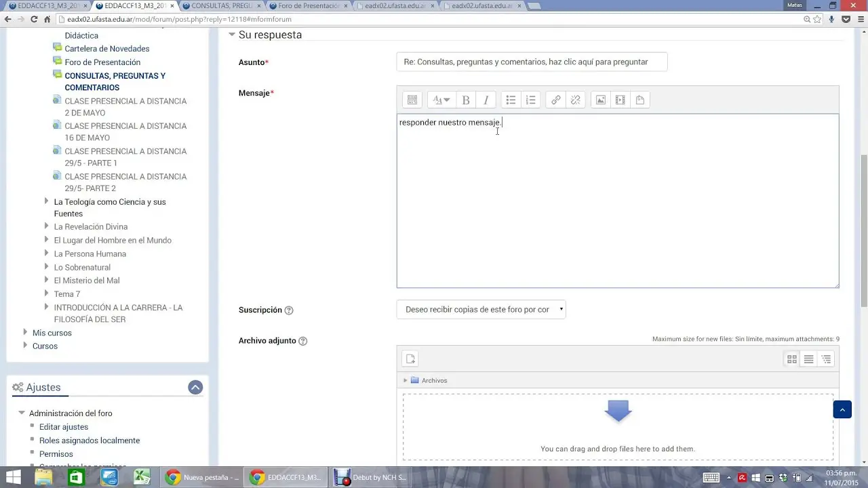Insert an unordered bullet list

coord(511,100)
